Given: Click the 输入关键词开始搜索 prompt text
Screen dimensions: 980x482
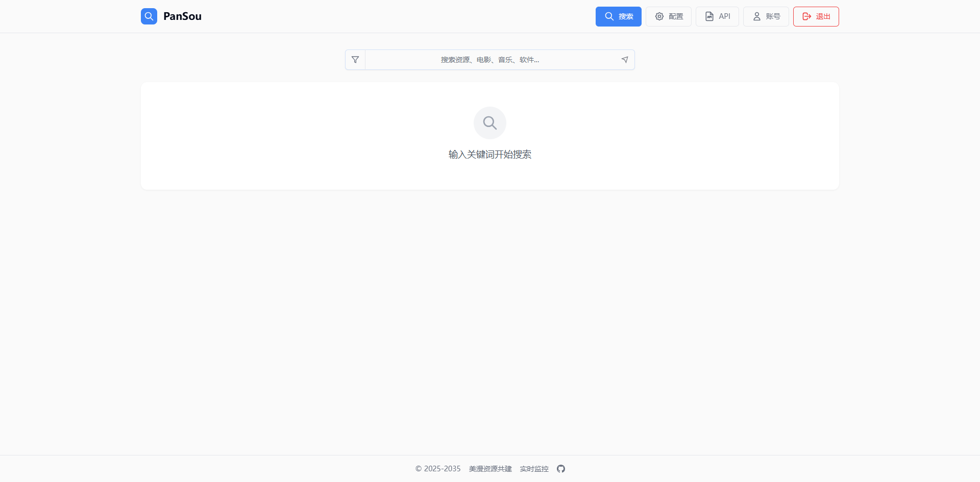Looking at the screenshot, I should pyautogui.click(x=490, y=155).
